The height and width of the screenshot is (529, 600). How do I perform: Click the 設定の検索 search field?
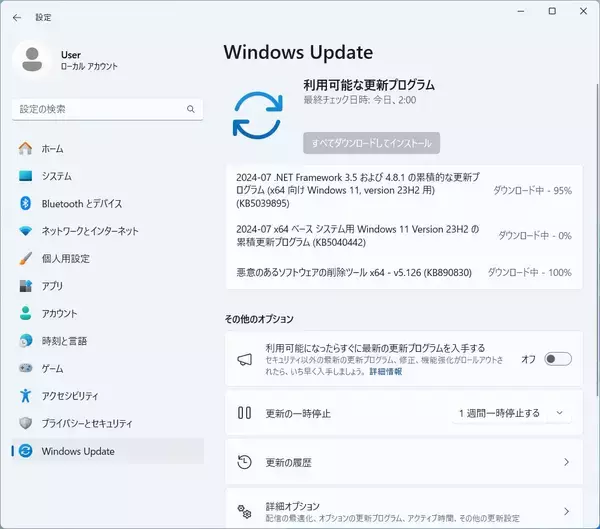click(107, 109)
